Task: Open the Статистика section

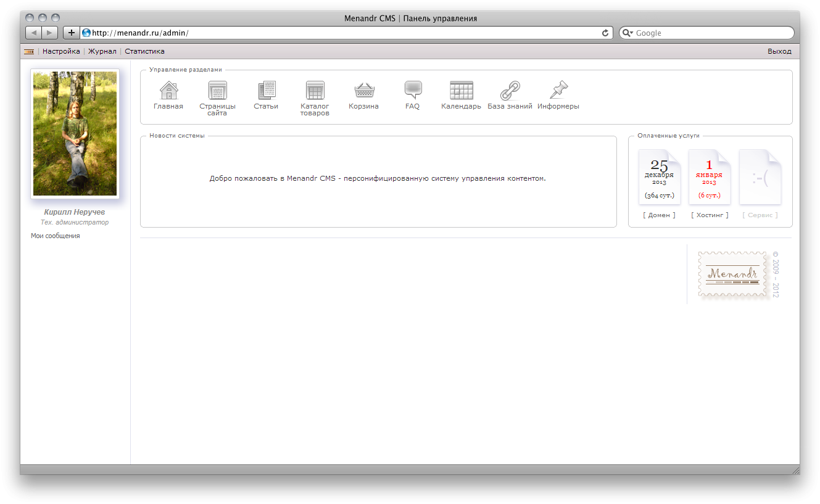Action: pos(144,51)
